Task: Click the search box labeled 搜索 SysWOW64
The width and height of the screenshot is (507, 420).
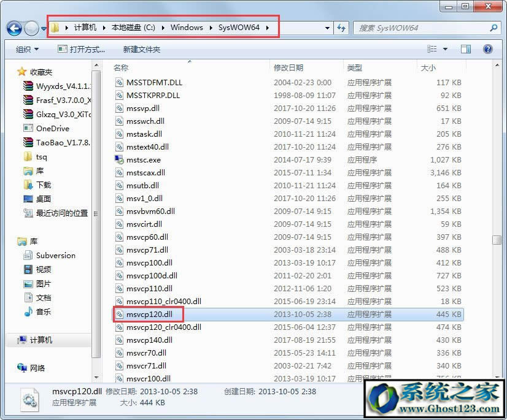Action: click(x=405, y=28)
